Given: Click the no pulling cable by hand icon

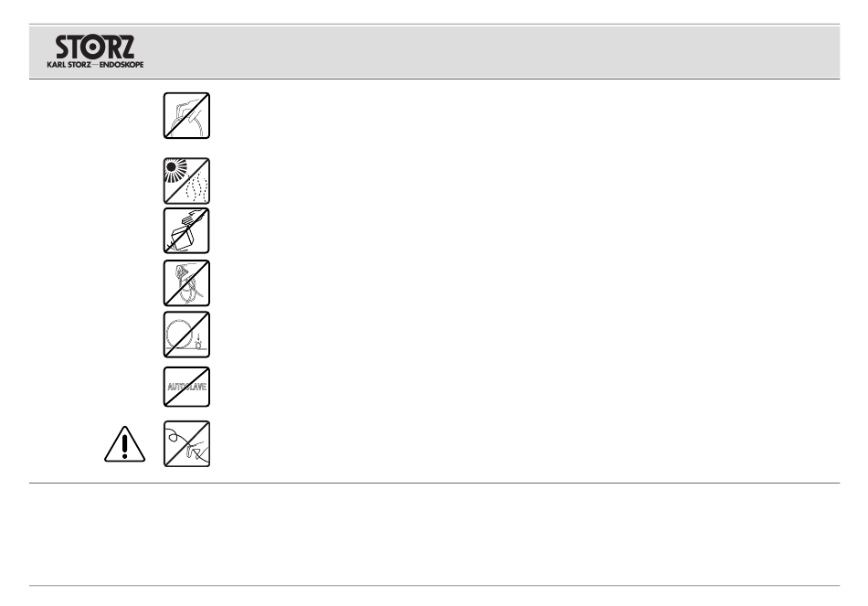Looking at the screenshot, I should (186, 443).
